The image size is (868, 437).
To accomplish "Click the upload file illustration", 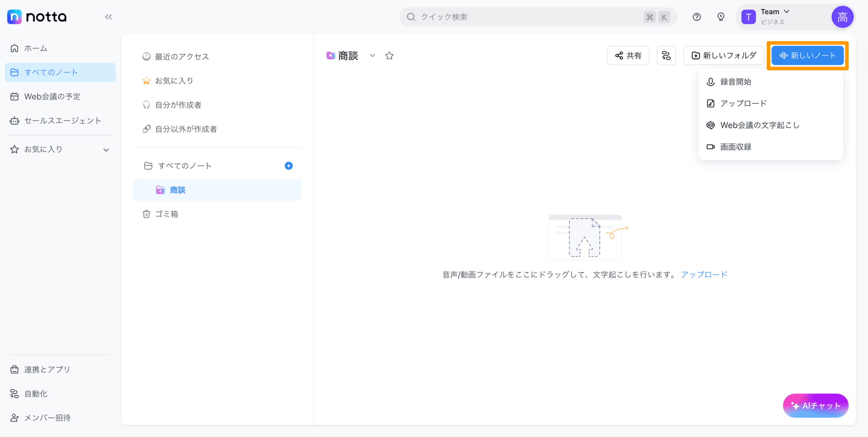I will (588, 237).
